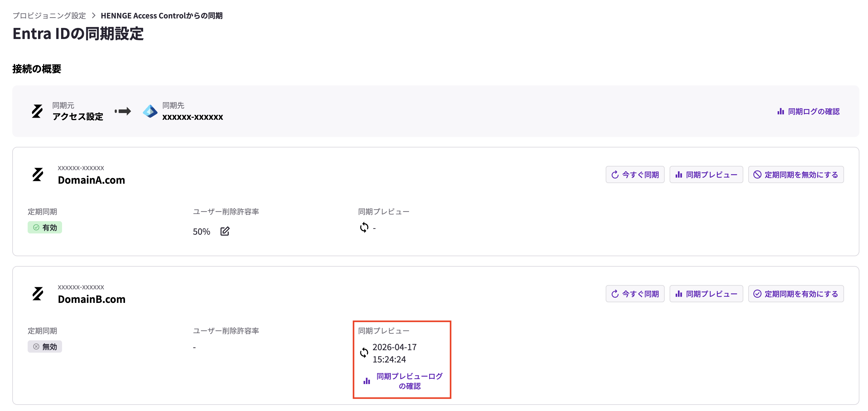The width and height of the screenshot is (868, 411).
Task: Click the DomainA.com heading text
Action: pos(91,180)
